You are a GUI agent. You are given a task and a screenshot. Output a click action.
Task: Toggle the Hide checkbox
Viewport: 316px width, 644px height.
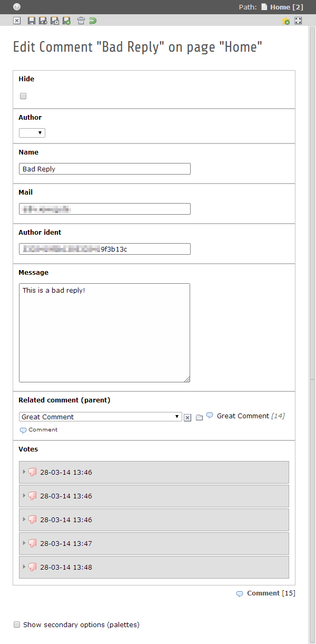(23, 96)
